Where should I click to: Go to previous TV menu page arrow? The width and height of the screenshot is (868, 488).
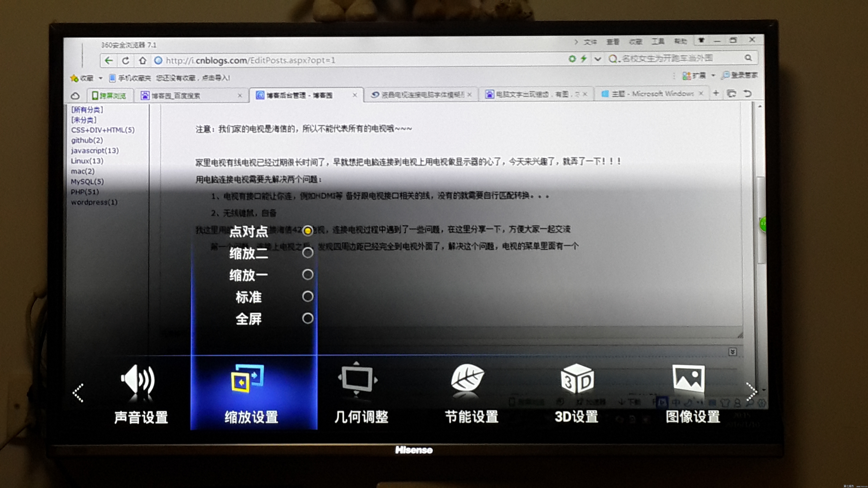click(78, 393)
